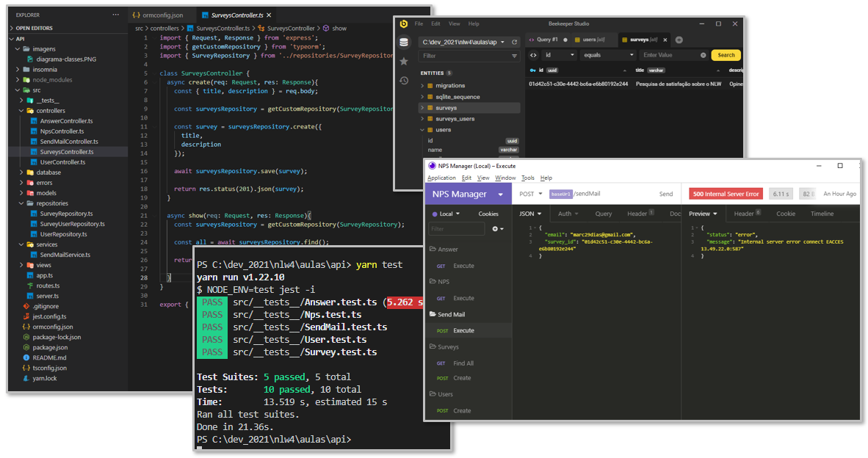Close the surveys tab in Beekeeper Studio

point(665,40)
